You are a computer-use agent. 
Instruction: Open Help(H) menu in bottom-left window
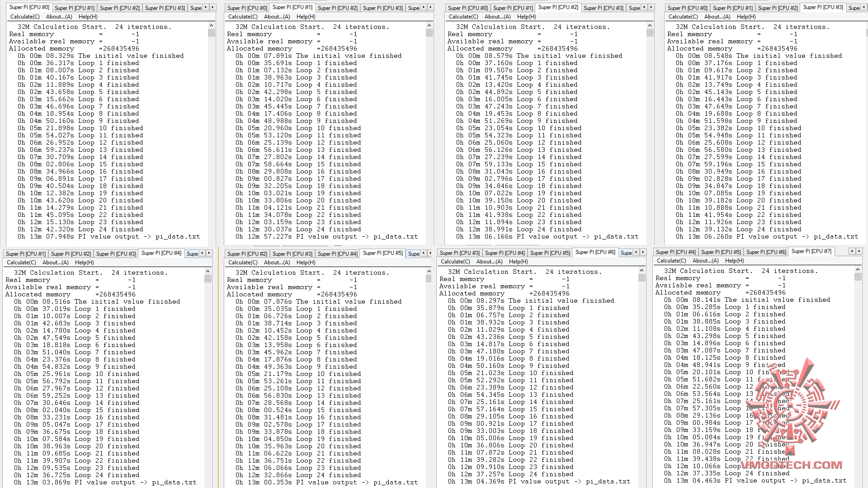point(84,263)
